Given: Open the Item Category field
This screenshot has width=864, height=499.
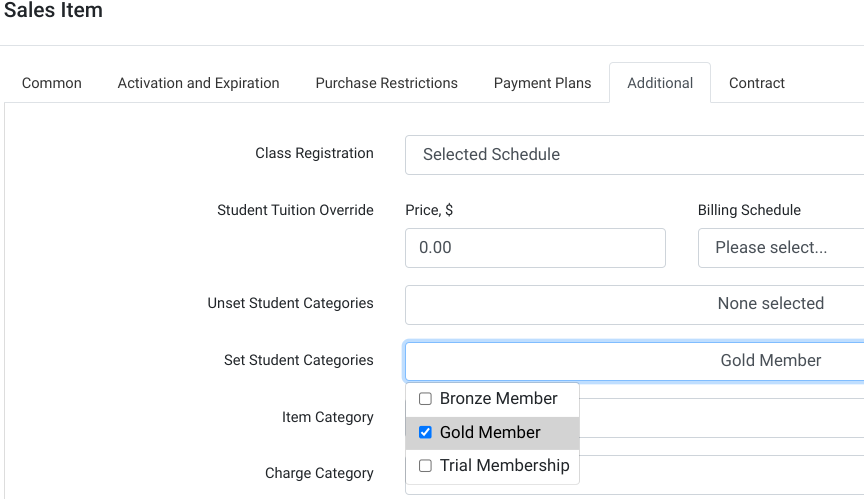Looking at the screenshot, I should click(721, 417).
